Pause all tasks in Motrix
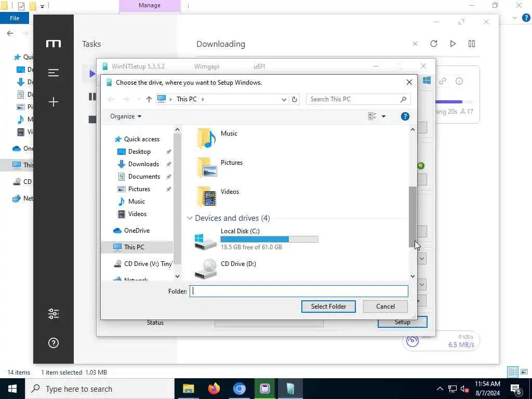The width and height of the screenshot is (532, 399). point(472,44)
